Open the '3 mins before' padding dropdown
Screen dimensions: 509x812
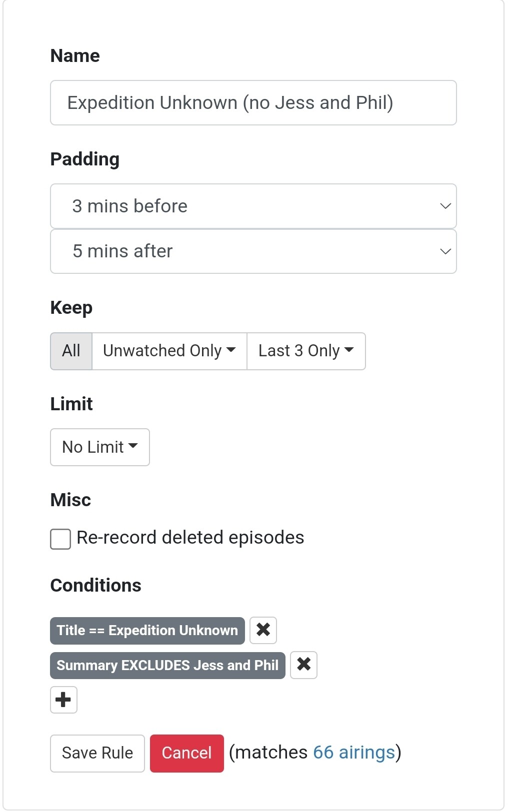pyautogui.click(x=253, y=206)
